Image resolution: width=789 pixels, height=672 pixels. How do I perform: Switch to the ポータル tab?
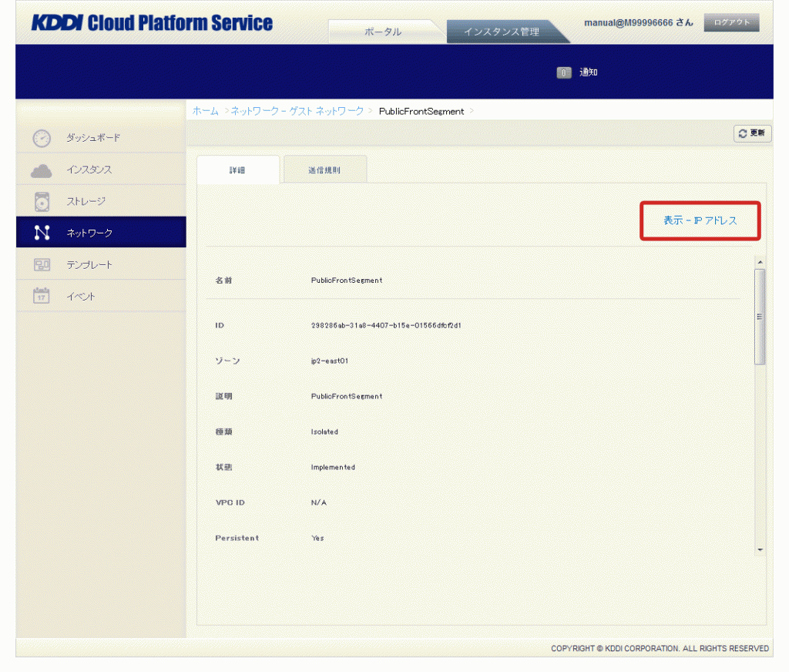(x=383, y=32)
